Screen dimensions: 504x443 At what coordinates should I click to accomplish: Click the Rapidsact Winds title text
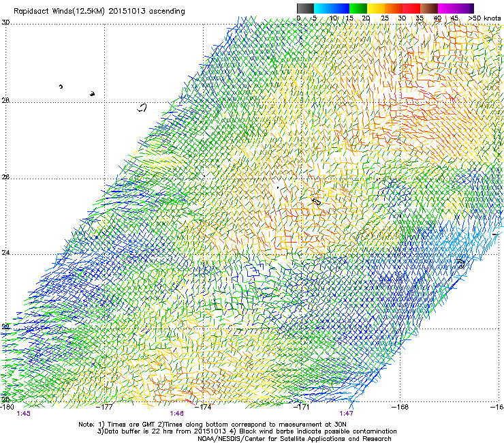click(x=99, y=12)
